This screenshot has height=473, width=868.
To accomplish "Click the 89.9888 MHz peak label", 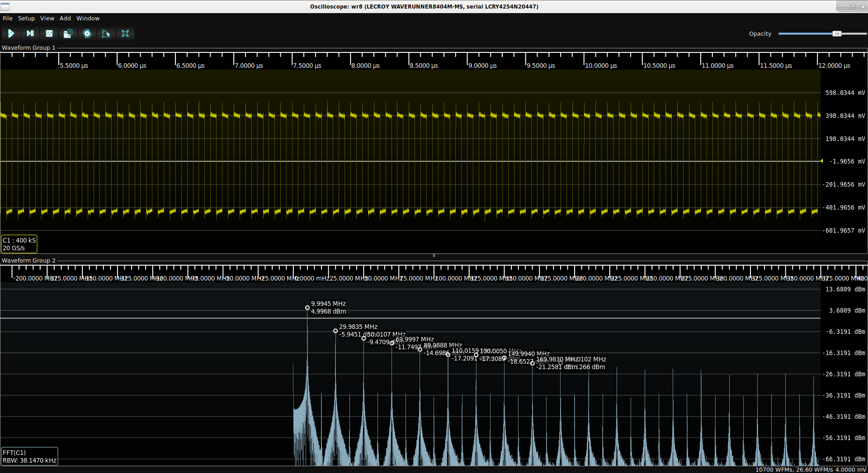I will coord(443,346).
